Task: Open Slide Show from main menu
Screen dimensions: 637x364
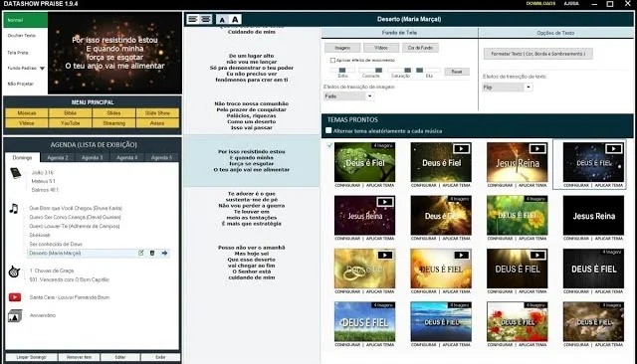Action: (157, 112)
